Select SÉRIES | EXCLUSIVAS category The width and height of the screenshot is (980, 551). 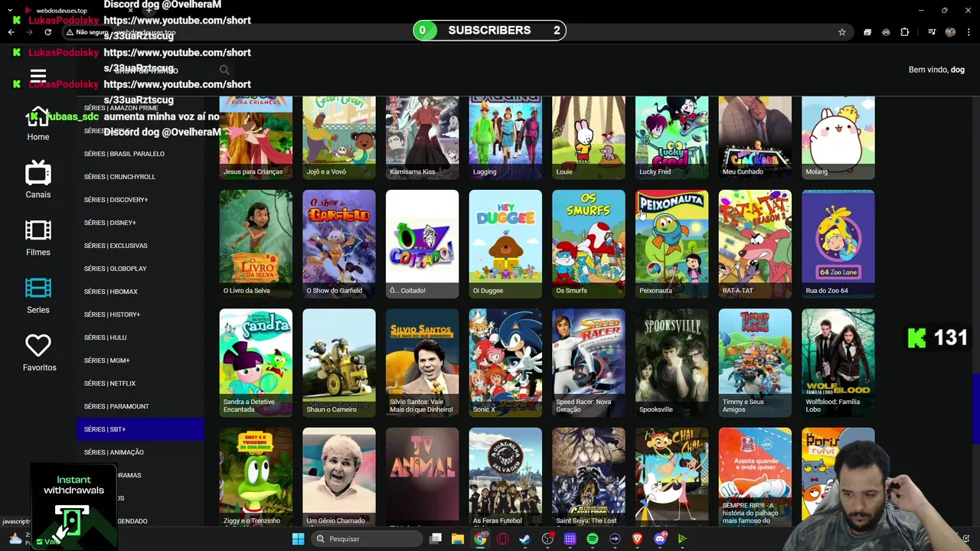tap(141, 246)
